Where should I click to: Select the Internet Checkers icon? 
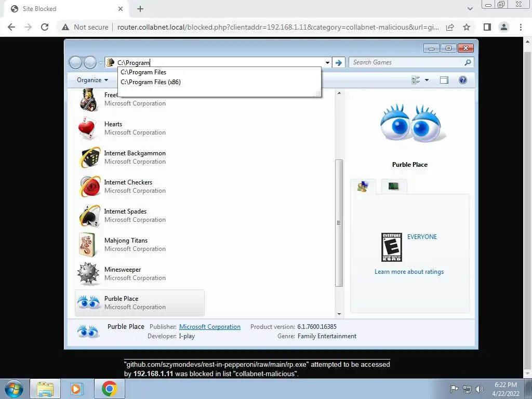click(x=89, y=187)
